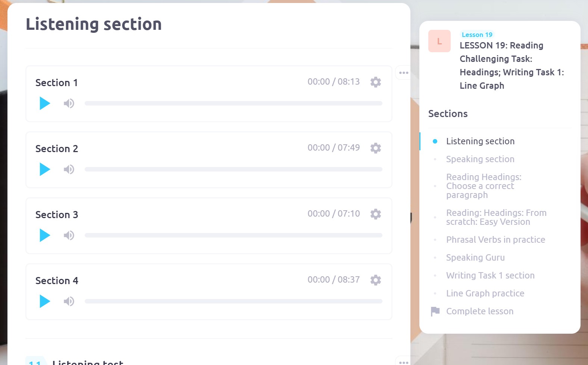This screenshot has height=365, width=588.
Task: Seek on the Section 1 progress bar
Action: coord(233,103)
